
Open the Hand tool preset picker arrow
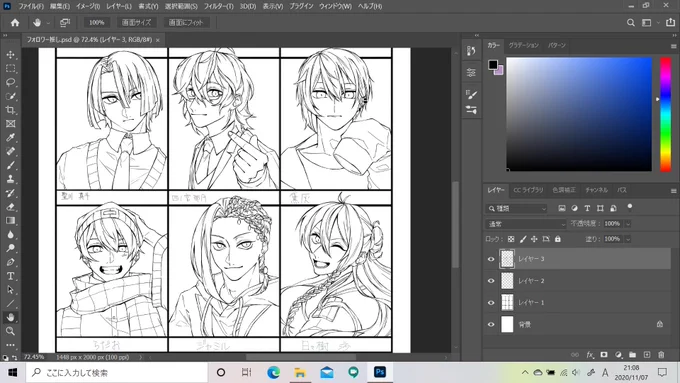click(x=48, y=23)
